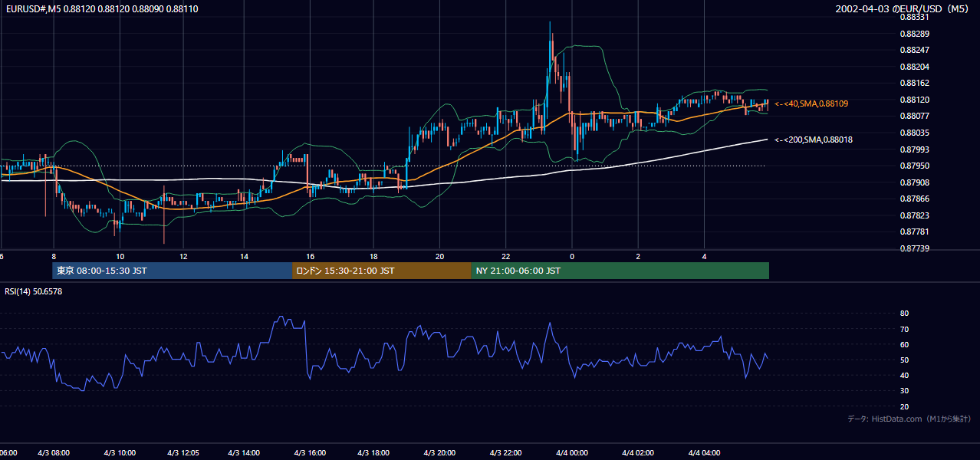Viewport: 980px width, 460px height.
Task: Select the 2002-04-03 EUR/USD (M5) heading
Action: [903, 9]
